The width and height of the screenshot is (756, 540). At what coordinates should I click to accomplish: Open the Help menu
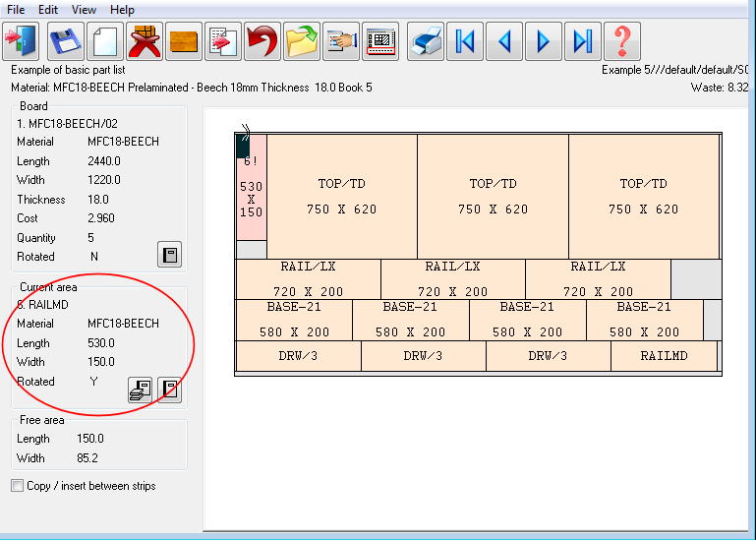[122, 10]
